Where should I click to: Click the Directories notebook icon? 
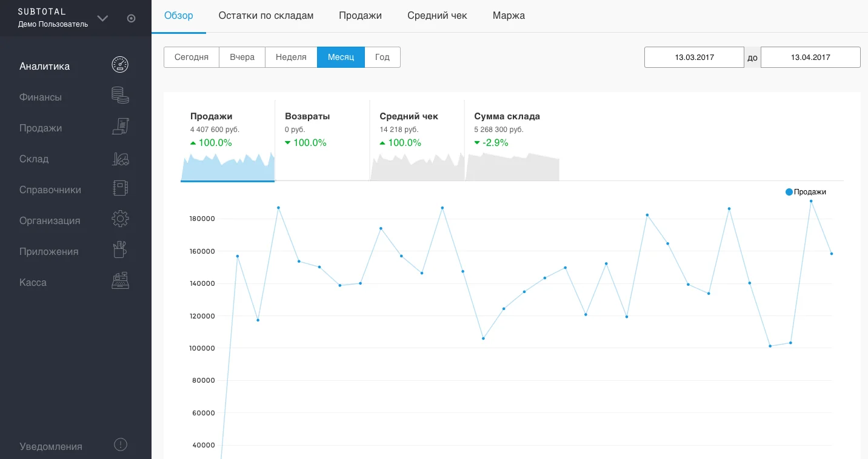click(x=120, y=189)
